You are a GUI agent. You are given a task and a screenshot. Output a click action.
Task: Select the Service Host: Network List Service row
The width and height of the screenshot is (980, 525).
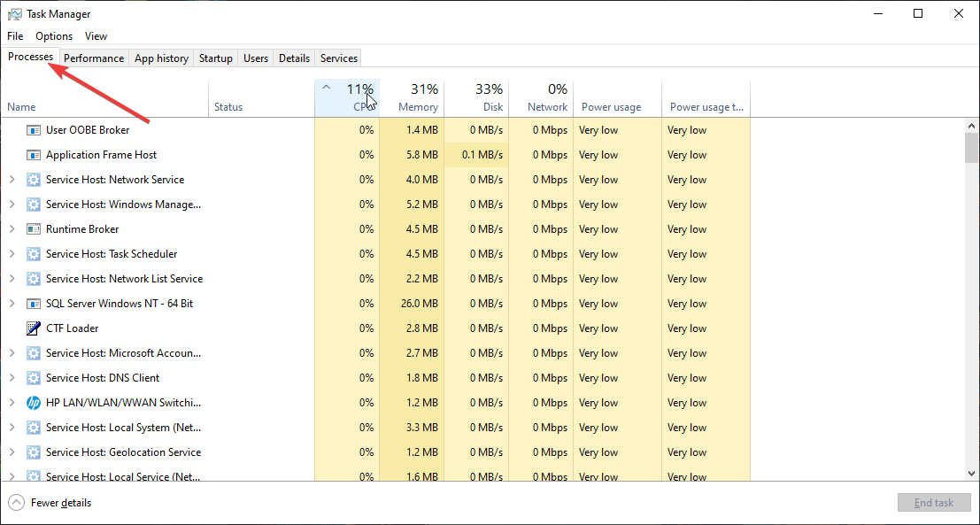coord(124,279)
